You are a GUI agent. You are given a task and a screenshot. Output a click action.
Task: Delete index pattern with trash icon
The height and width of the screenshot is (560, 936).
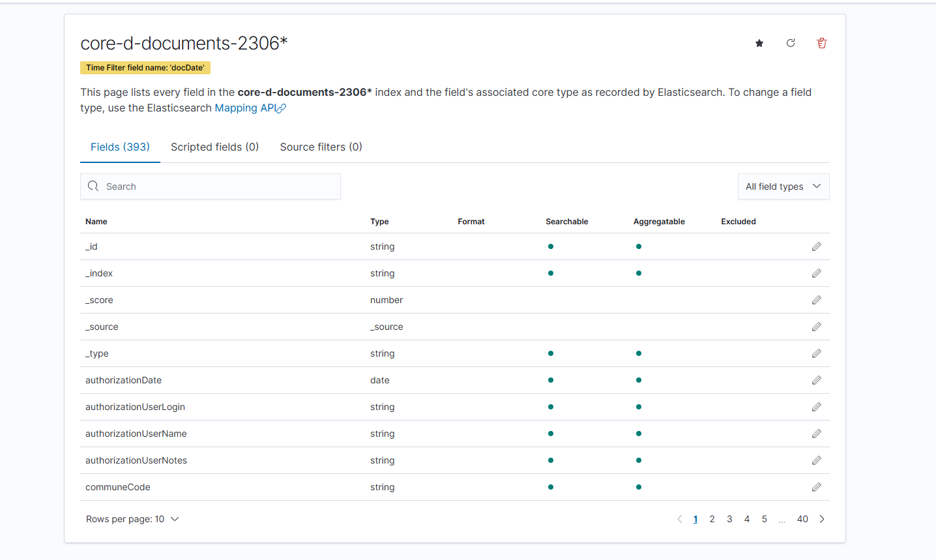pos(822,43)
